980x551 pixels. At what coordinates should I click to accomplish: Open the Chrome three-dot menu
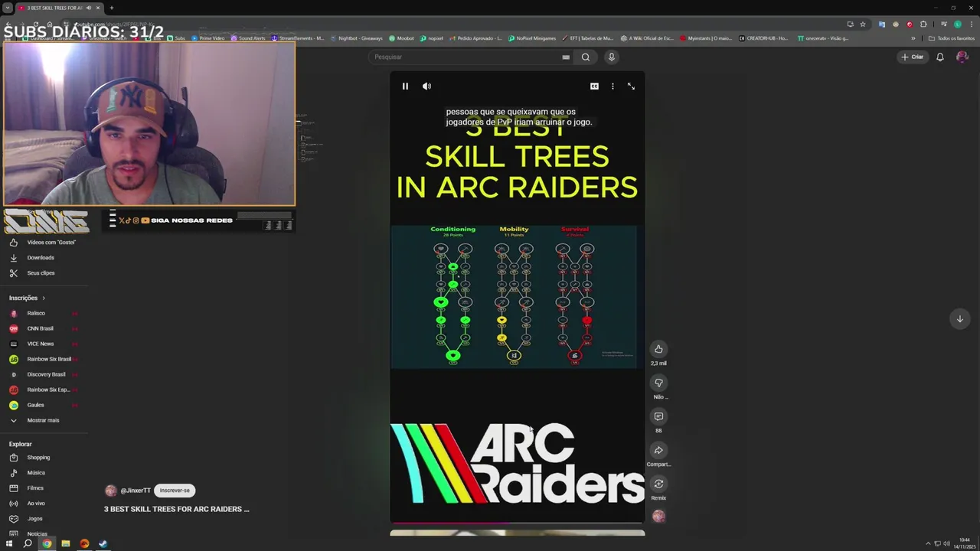[971, 24]
